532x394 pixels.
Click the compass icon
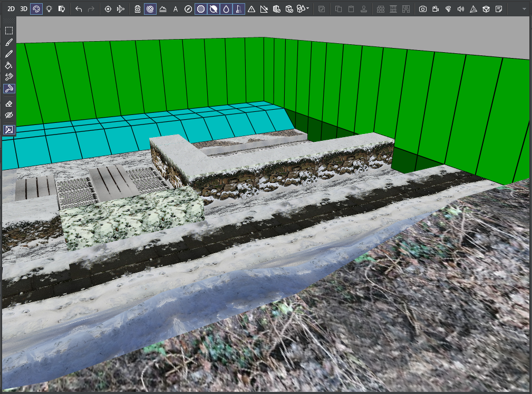(188, 9)
